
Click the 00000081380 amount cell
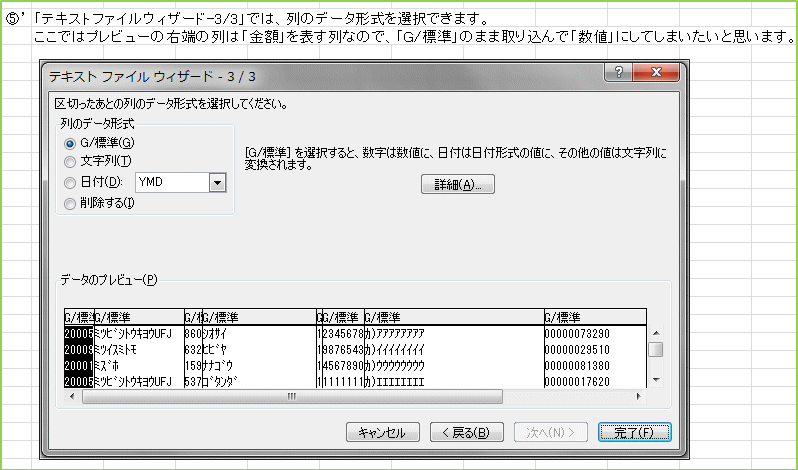(577, 366)
